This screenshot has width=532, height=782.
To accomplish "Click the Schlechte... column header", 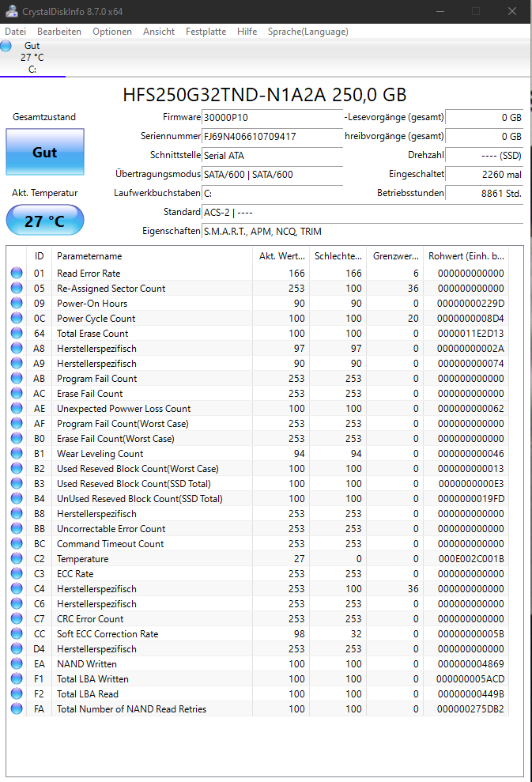I will (x=338, y=256).
